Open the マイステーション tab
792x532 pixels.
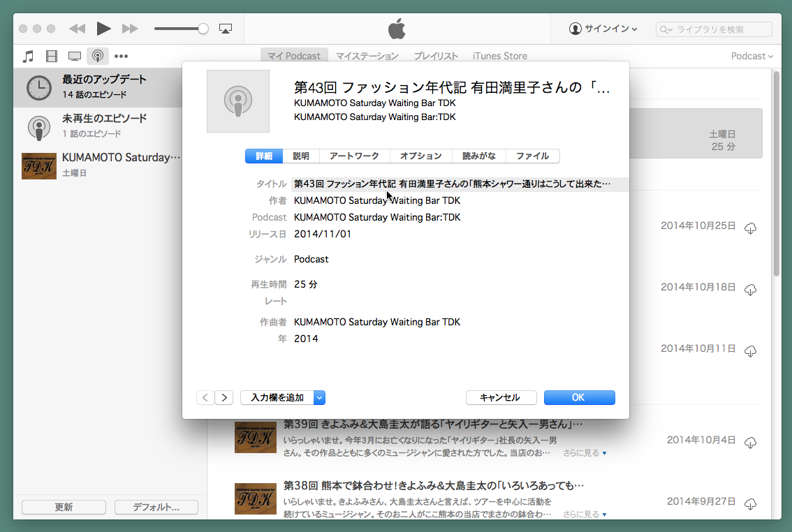[367, 56]
